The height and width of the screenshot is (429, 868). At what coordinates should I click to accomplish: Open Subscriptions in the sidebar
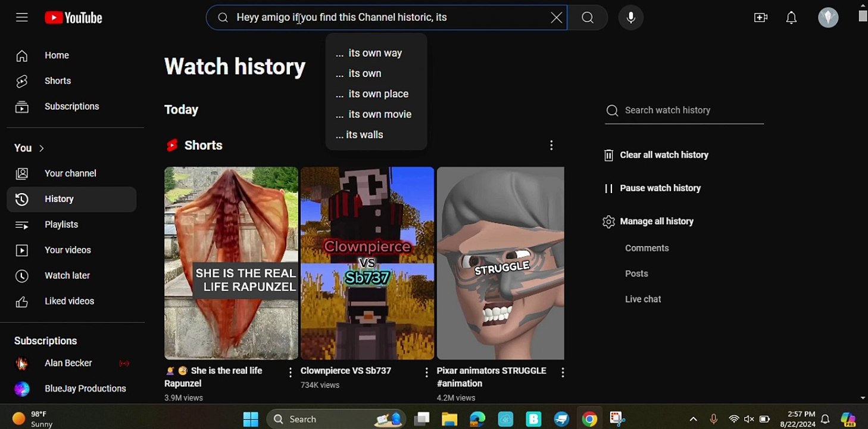coord(71,107)
